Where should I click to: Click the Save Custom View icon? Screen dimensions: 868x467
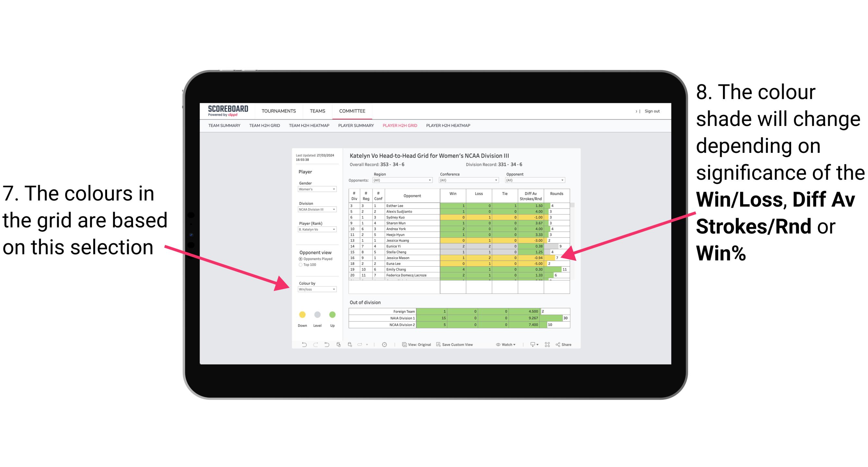(x=438, y=346)
